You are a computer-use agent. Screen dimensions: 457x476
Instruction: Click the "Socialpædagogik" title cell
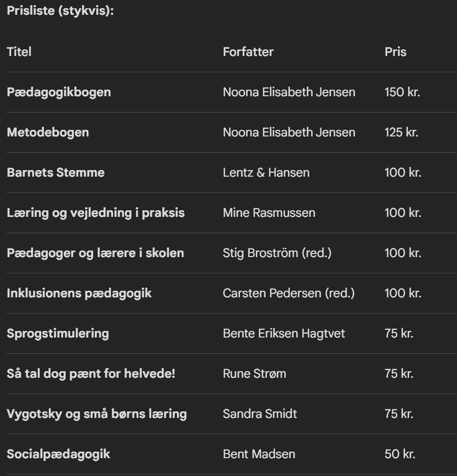tap(59, 454)
